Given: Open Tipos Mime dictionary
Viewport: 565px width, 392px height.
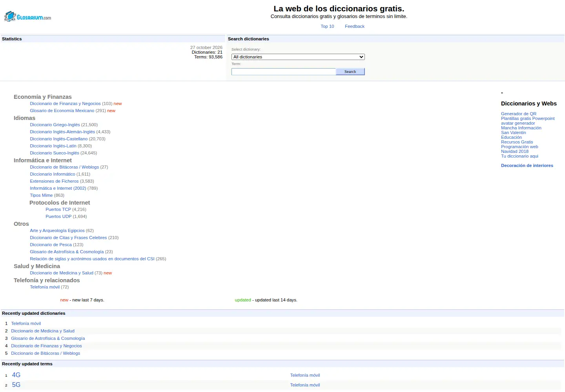Looking at the screenshot, I should pos(41,195).
